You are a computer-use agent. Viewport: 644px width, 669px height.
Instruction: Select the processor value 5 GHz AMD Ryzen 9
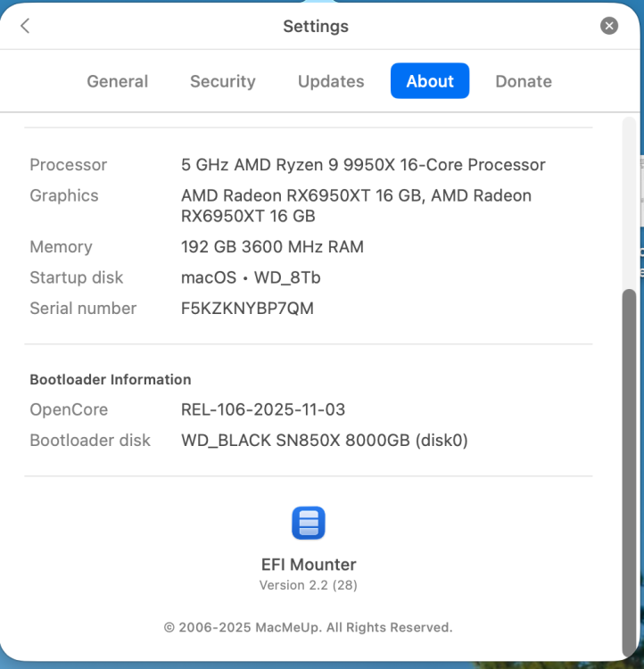tap(363, 165)
